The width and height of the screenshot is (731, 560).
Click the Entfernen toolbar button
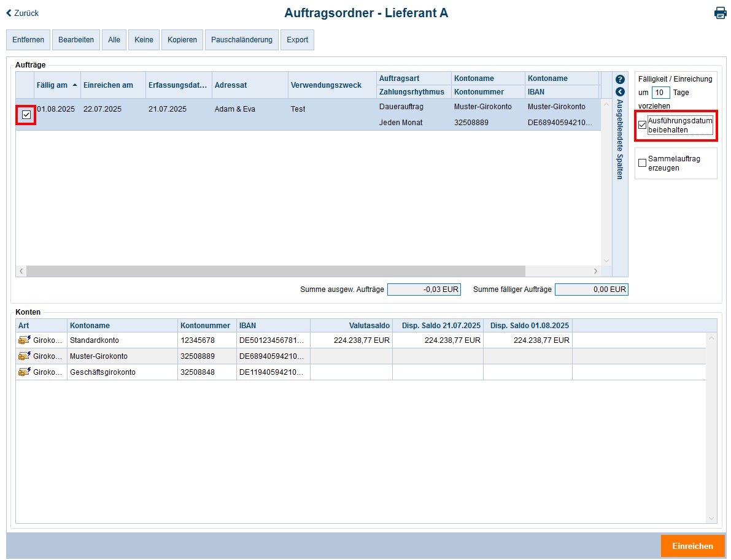[28, 40]
